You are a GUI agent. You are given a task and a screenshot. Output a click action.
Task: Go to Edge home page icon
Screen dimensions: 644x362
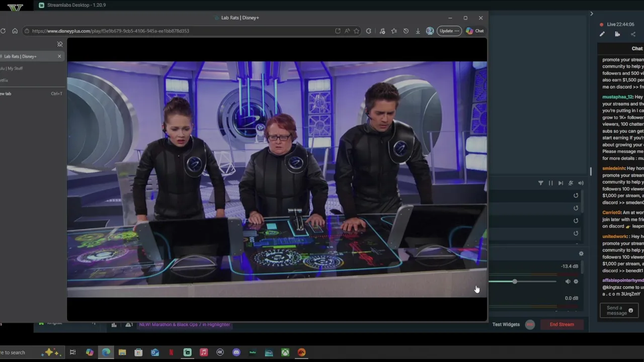[15, 31]
